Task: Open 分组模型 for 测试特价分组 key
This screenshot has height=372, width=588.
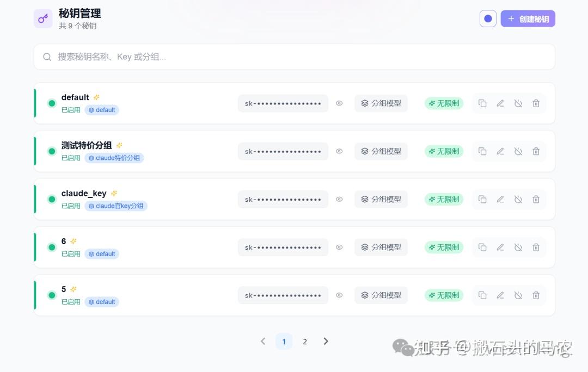Action: (x=381, y=151)
